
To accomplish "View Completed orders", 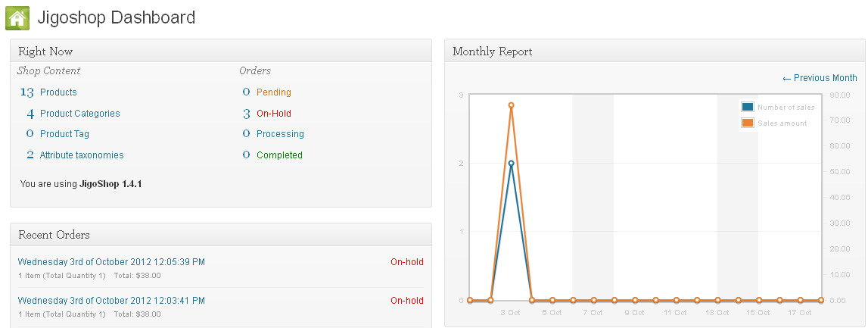I will pos(279,155).
